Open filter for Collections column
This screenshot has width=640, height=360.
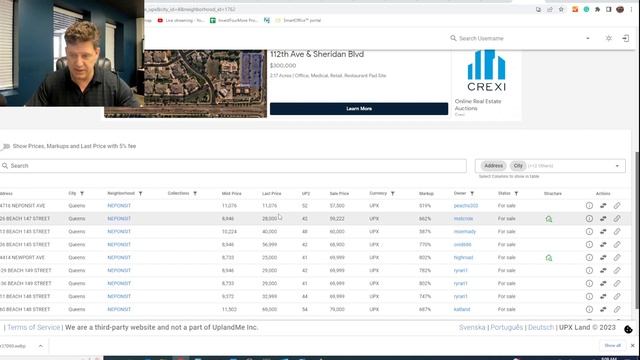(x=195, y=193)
